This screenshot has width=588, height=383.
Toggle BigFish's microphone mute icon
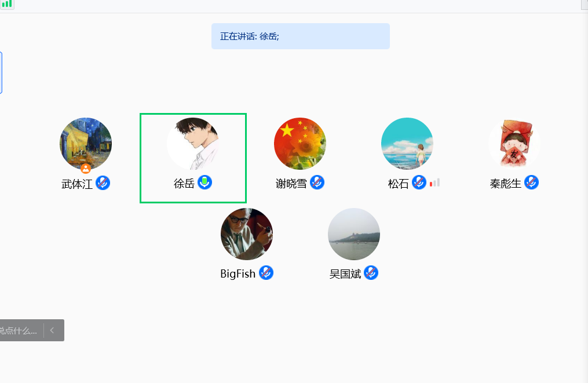coord(266,273)
